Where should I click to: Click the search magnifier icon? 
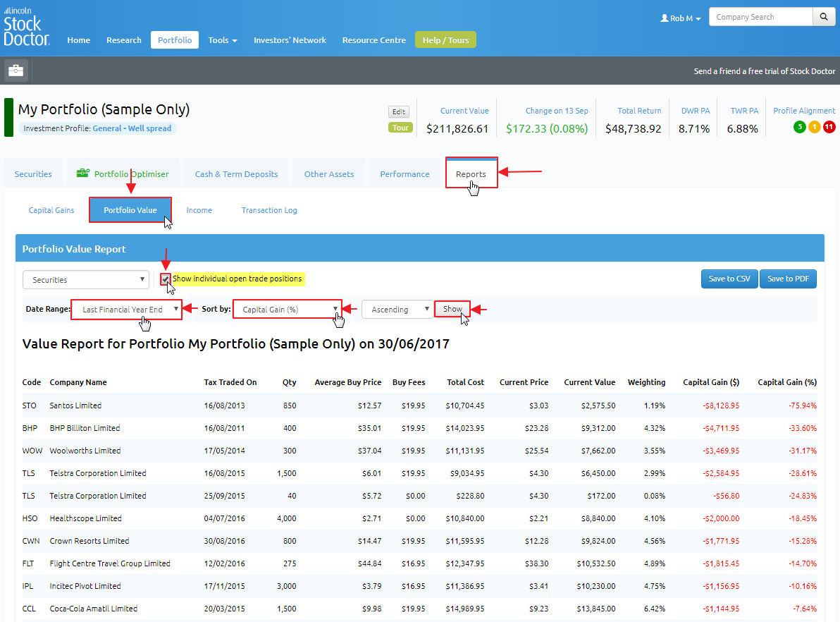pyautogui.click(x=824, y=17)
